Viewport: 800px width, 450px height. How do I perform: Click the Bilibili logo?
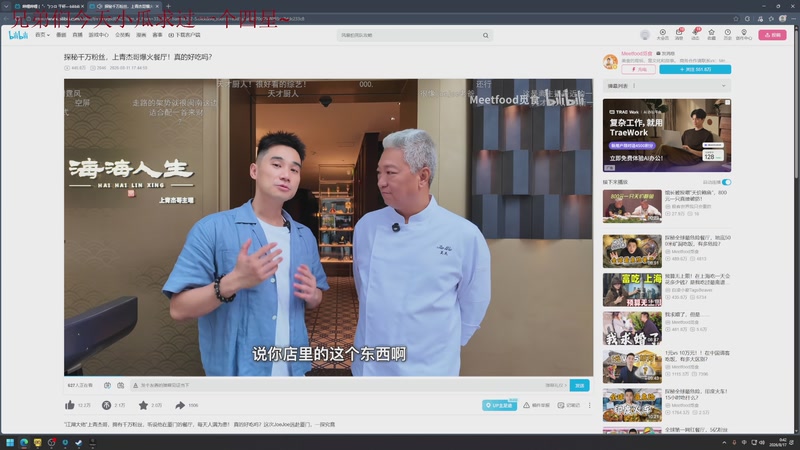18,35
